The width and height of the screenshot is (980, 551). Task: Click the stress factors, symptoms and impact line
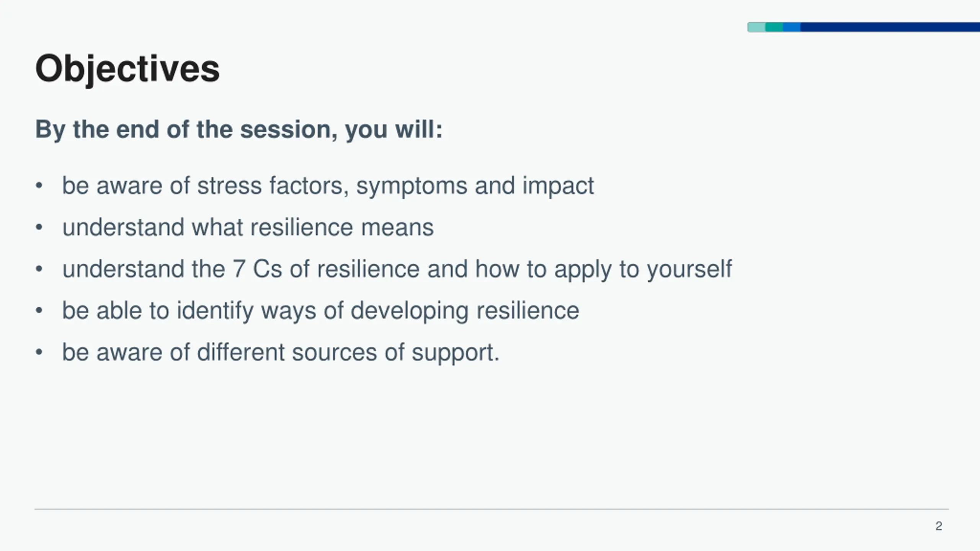coord(328,186)
